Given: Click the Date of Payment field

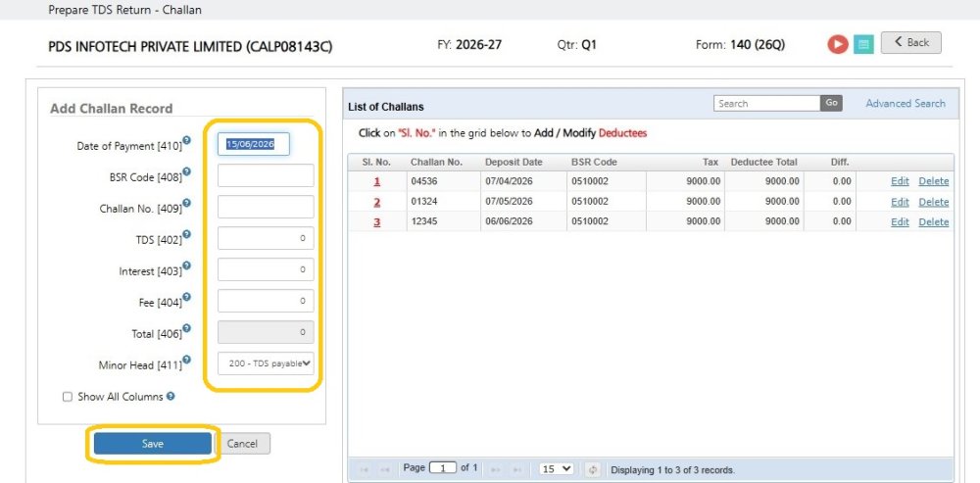Looking at the screenshot, I should pos(254,144).
